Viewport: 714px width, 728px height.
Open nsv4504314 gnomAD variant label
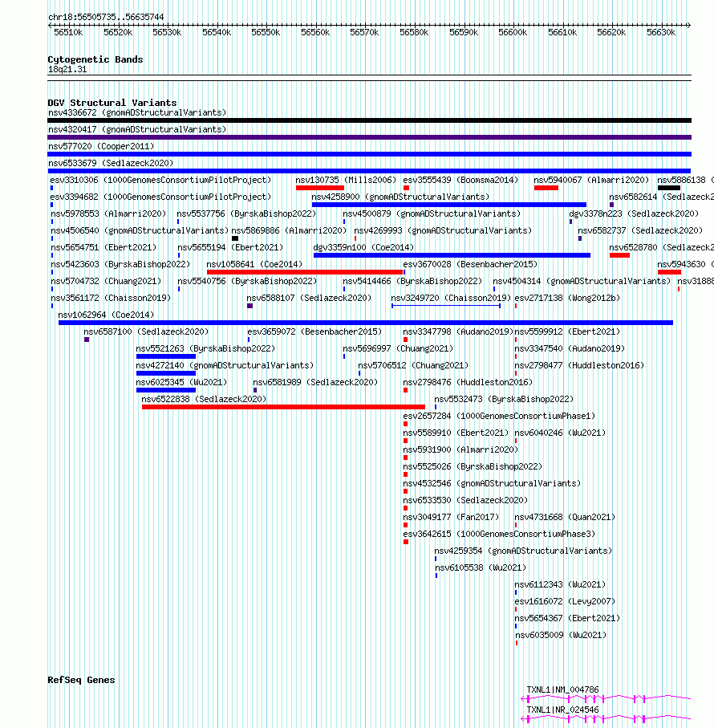(582, 282)
